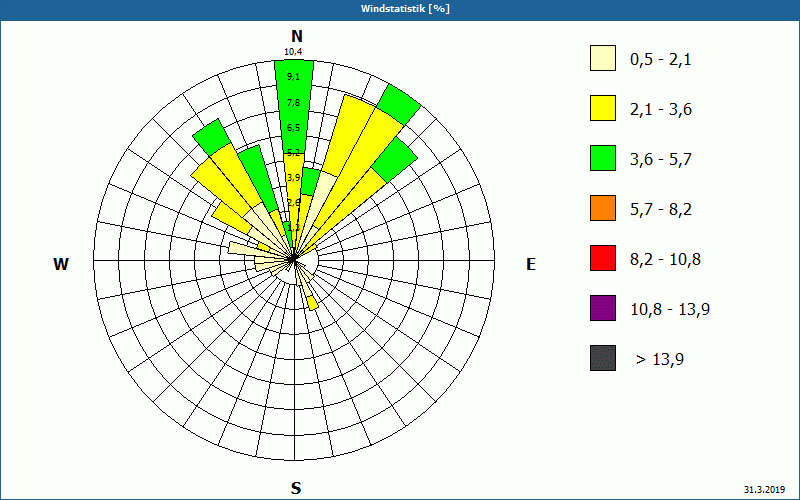The image size is (800, 500).
Task: Click the 3,9 axis value
Action: [293, 178]
